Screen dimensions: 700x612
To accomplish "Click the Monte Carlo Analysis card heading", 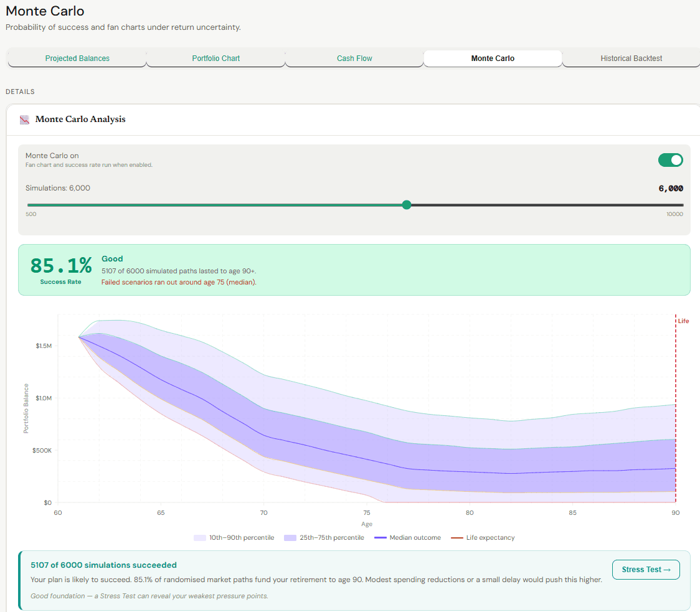I will (80, 119).
